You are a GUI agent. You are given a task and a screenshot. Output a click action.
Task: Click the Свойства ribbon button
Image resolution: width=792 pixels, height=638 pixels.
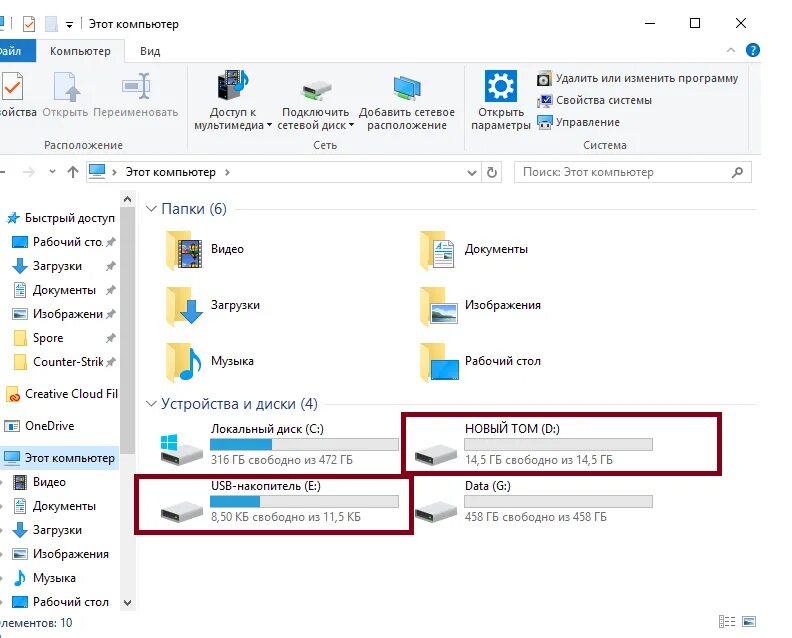[x=14, y=96]
